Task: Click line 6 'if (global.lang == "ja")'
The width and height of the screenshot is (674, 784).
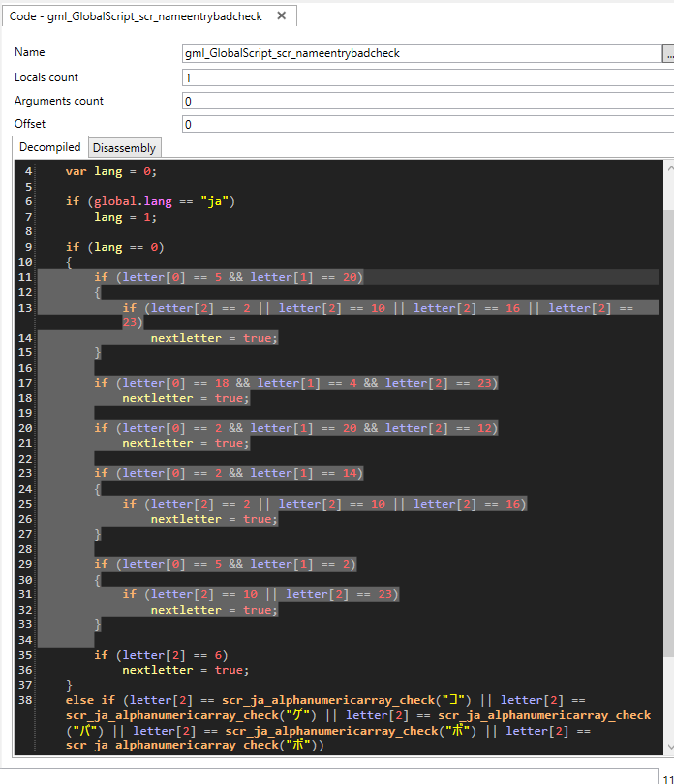Action: tap(150, 201)
